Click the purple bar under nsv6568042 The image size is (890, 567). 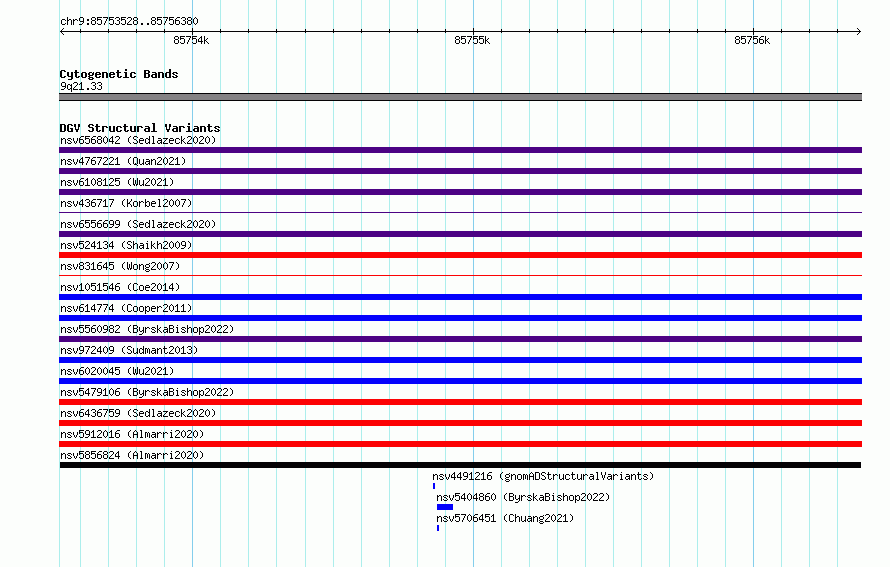point(460,150)
